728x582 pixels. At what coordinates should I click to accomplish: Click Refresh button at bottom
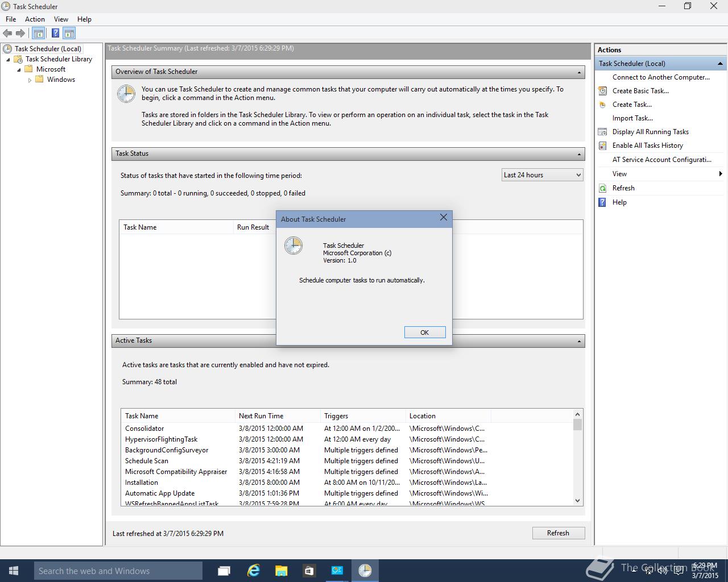[558, 533]
